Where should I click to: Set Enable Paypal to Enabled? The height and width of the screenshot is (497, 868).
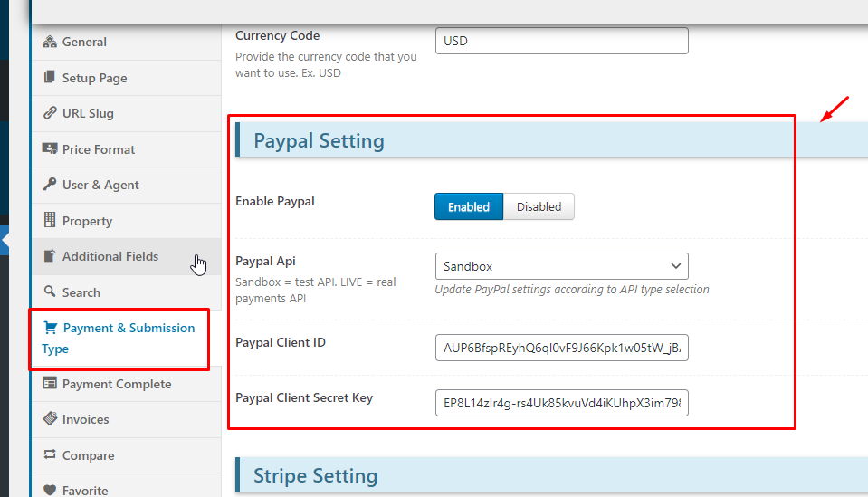pyautogui.click(x=469, y=206)
